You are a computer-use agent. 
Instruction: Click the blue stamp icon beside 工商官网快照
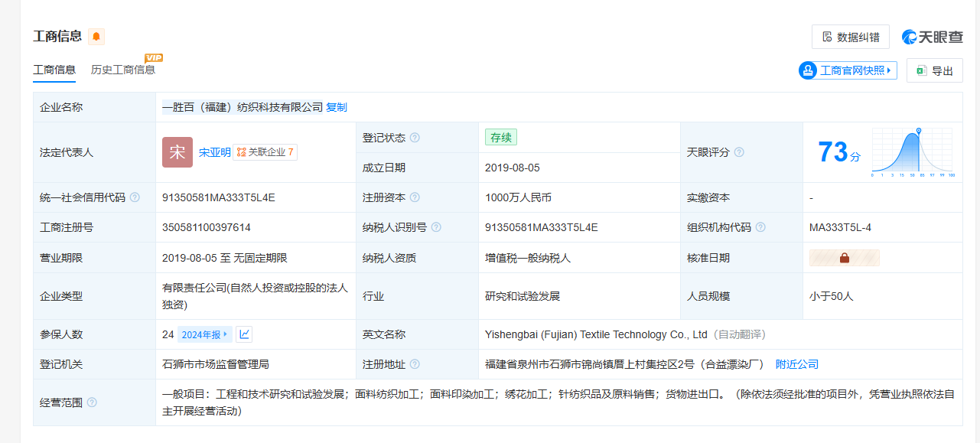[808, 70]
